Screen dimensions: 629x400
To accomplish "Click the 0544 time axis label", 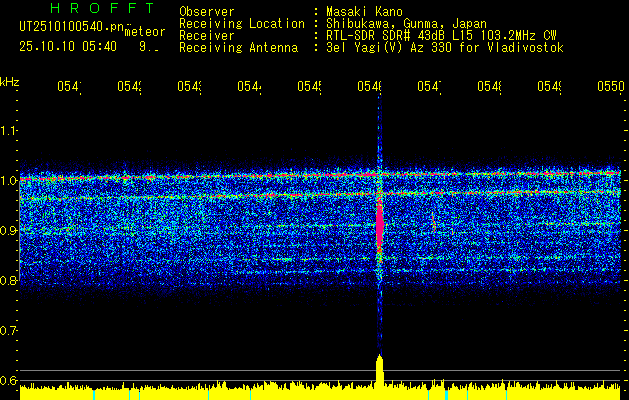I will [249, 86].
